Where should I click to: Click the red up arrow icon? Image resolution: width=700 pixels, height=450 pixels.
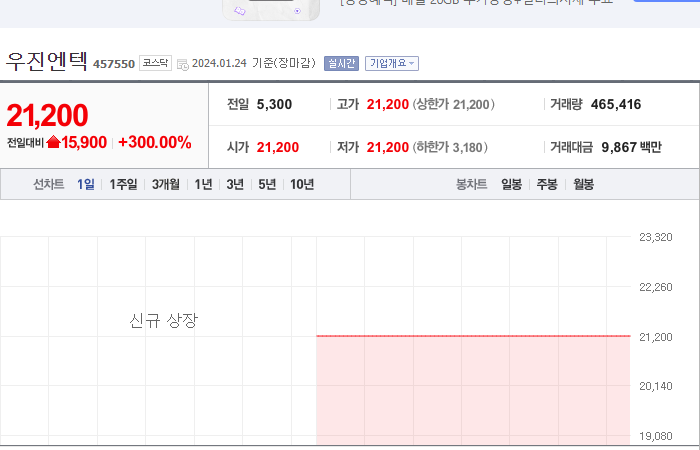54,142
